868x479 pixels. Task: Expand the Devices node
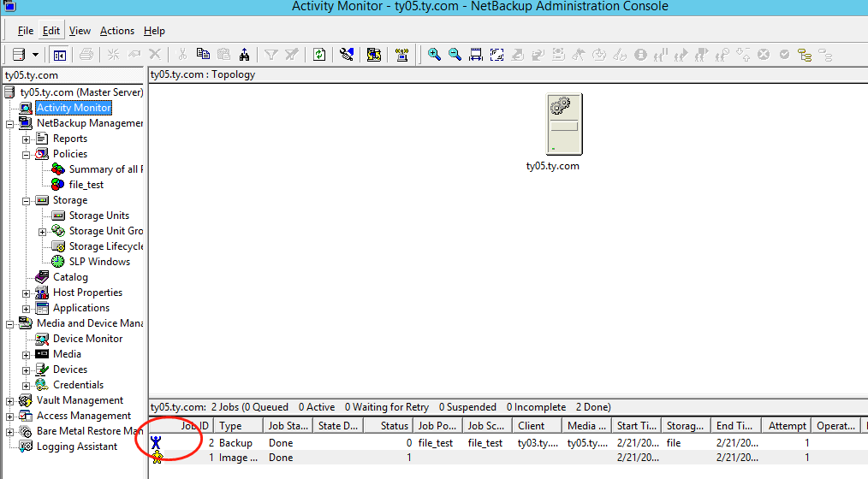pos(26,370)
